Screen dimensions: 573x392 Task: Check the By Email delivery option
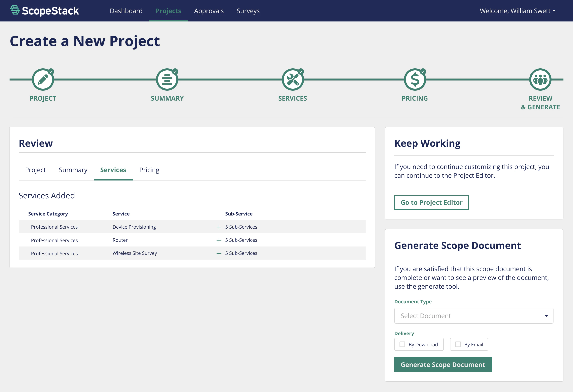pos(458,344)
